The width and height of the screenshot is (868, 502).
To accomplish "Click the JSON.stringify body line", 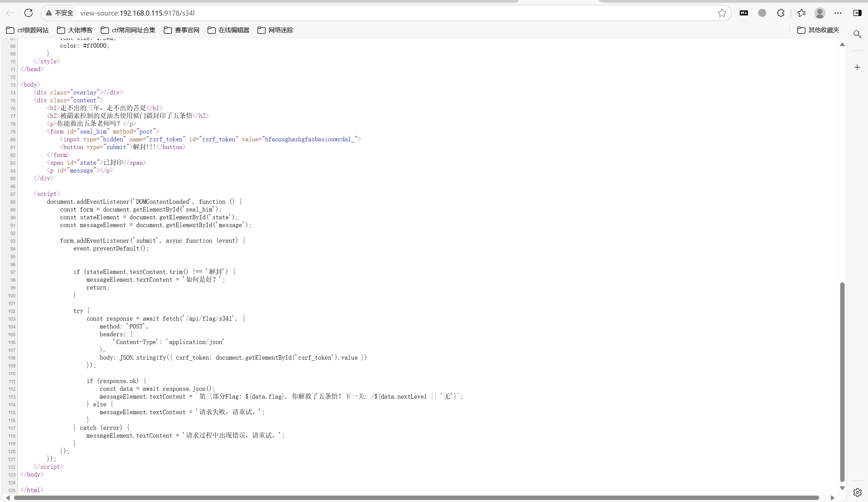I will coord(233,357).
